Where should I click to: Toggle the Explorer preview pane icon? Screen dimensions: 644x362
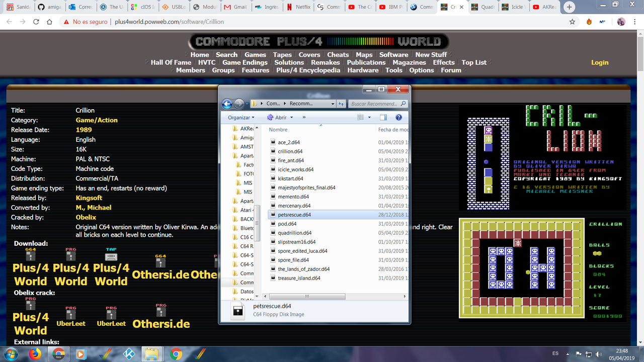[383, 117]
